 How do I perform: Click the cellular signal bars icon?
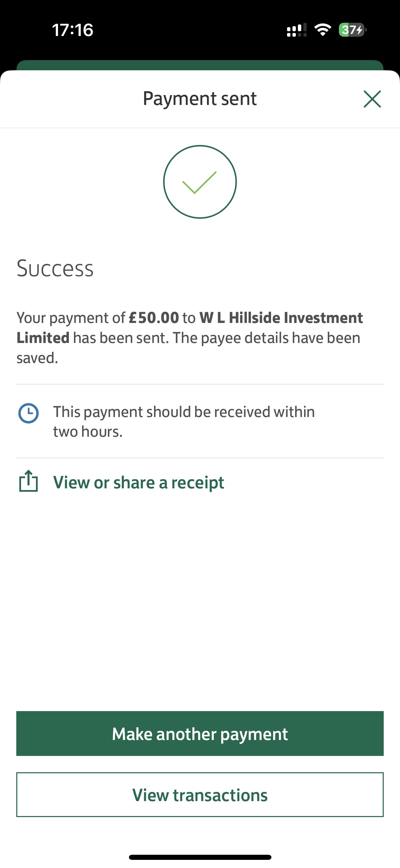297,30
